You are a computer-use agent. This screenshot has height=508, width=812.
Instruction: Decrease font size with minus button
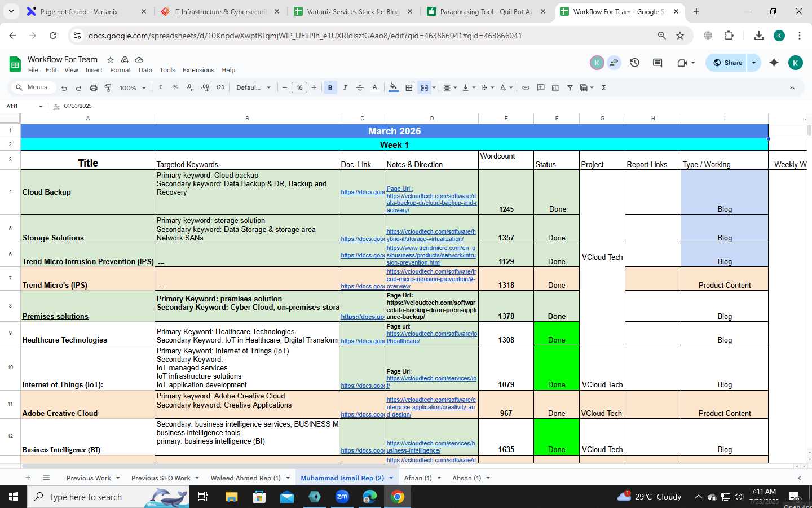click(285, 87)
